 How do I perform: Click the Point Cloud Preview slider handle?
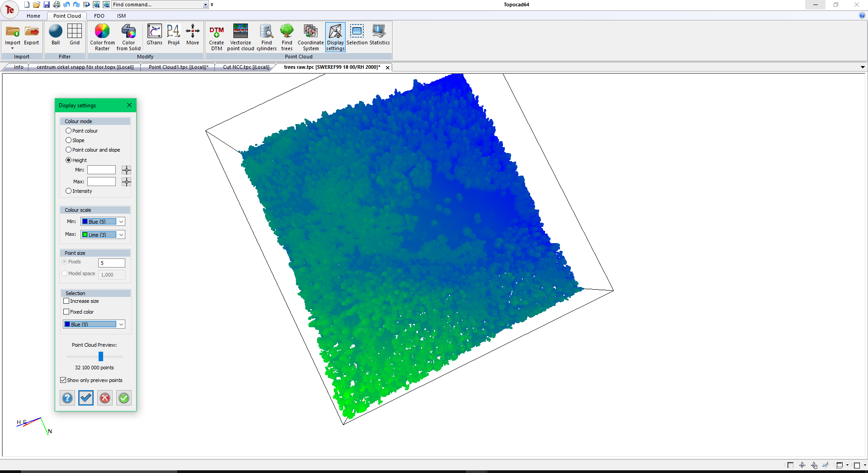click(x=101, y=357)
